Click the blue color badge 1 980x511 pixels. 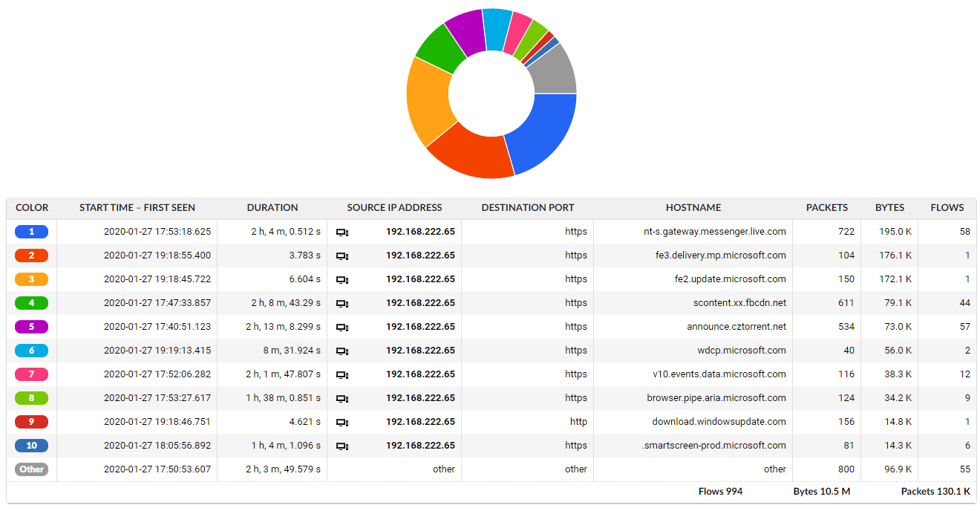click(31, 232)
